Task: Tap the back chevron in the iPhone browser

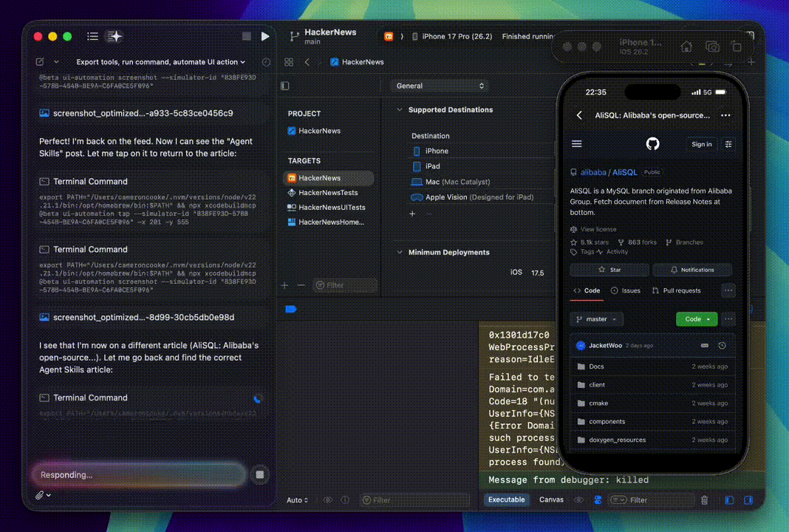Action: (579, 115)
